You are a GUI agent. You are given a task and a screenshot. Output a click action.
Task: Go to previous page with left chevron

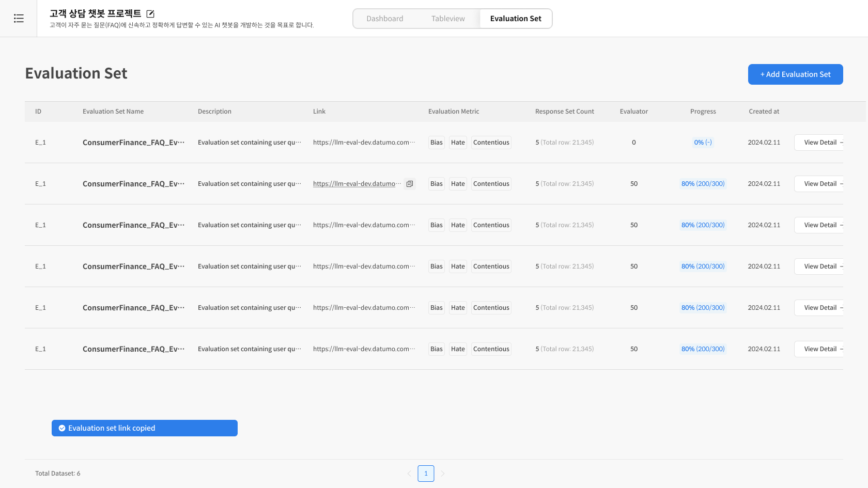click(409, 474)
